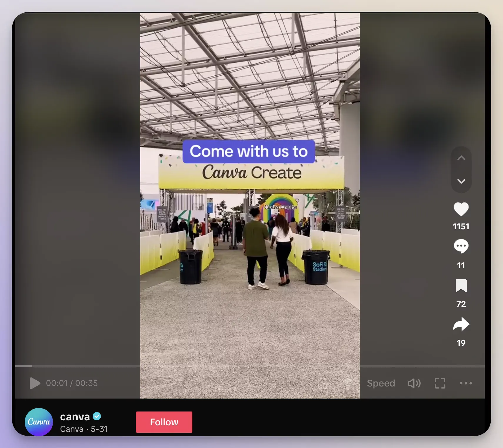
Task: Click the video frame to toggle playback
Action: click(x=250, y=205)
